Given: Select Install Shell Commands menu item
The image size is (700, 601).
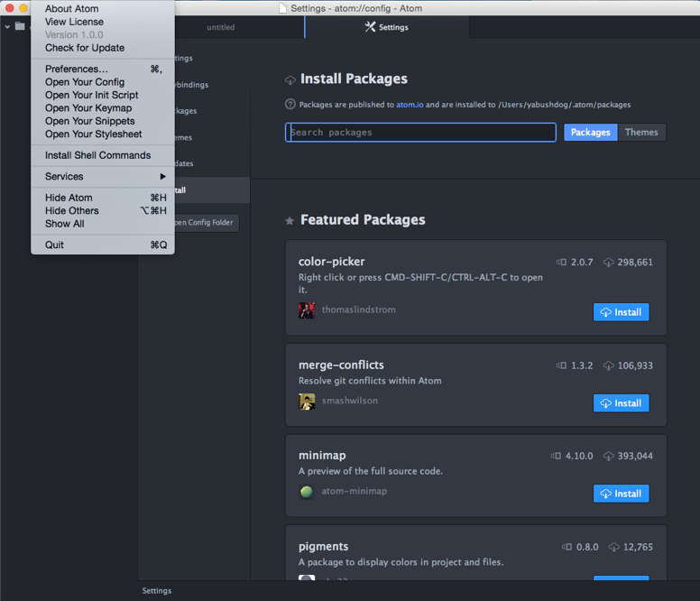Looking at the screenshot, I should point(97,155).
